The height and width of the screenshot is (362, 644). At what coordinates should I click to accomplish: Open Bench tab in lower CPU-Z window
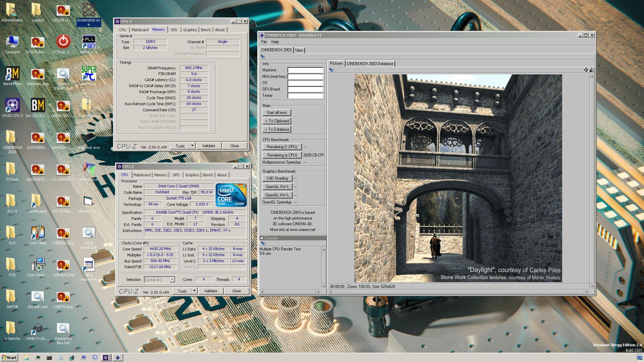(x=208, y=175)
